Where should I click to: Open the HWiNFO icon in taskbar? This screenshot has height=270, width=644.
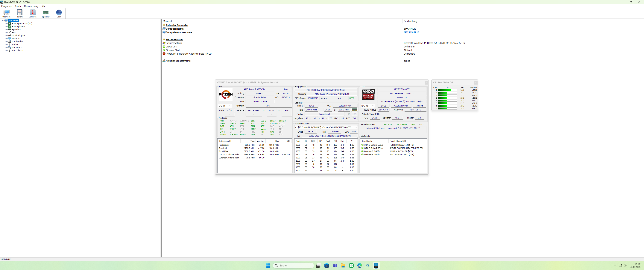[376, 266]
